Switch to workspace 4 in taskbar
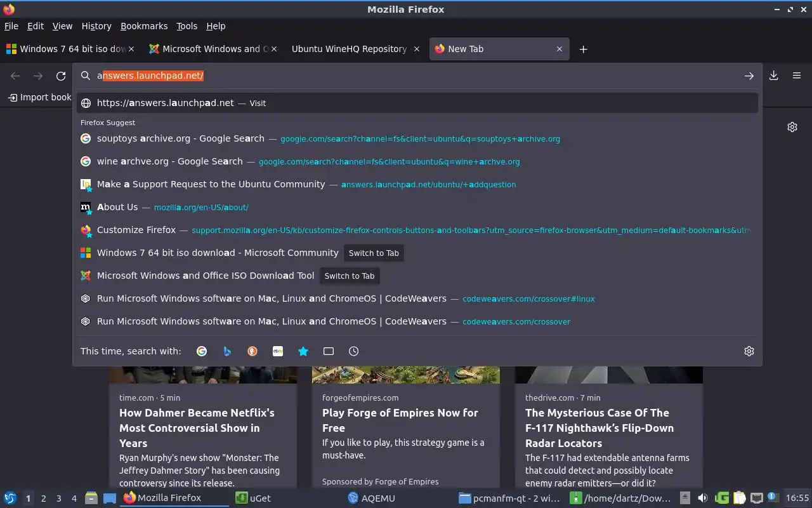This screenshot has width=812, height=508. pos(74,498)
